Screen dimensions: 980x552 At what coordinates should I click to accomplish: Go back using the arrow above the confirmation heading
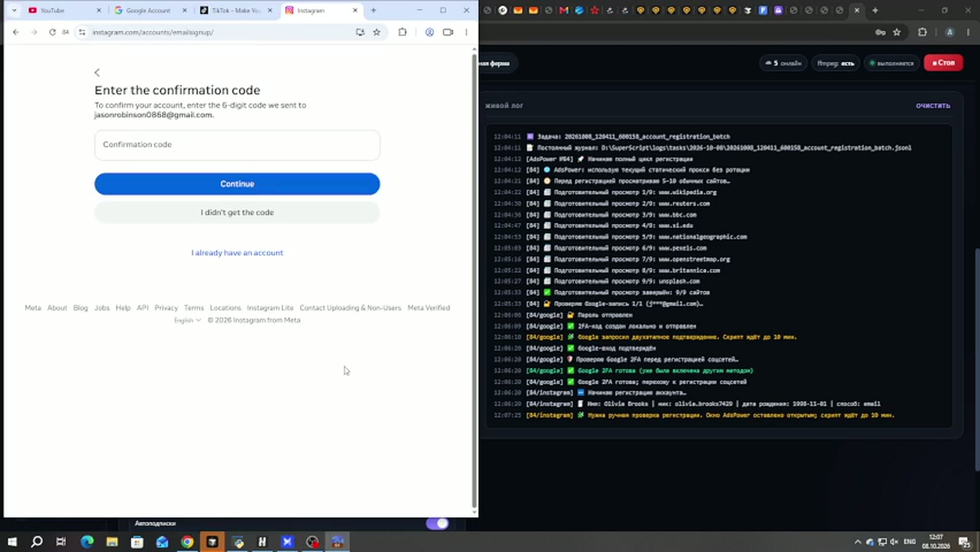(x=97, y=72)
